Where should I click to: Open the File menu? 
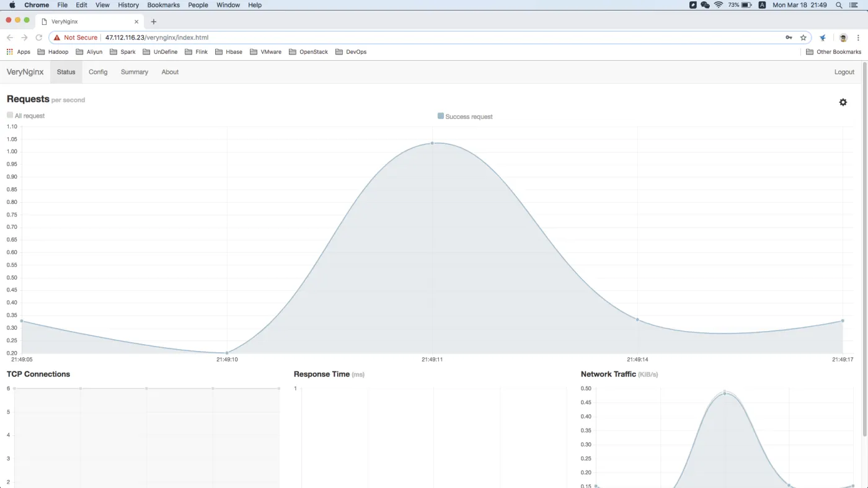pos(63,5)
